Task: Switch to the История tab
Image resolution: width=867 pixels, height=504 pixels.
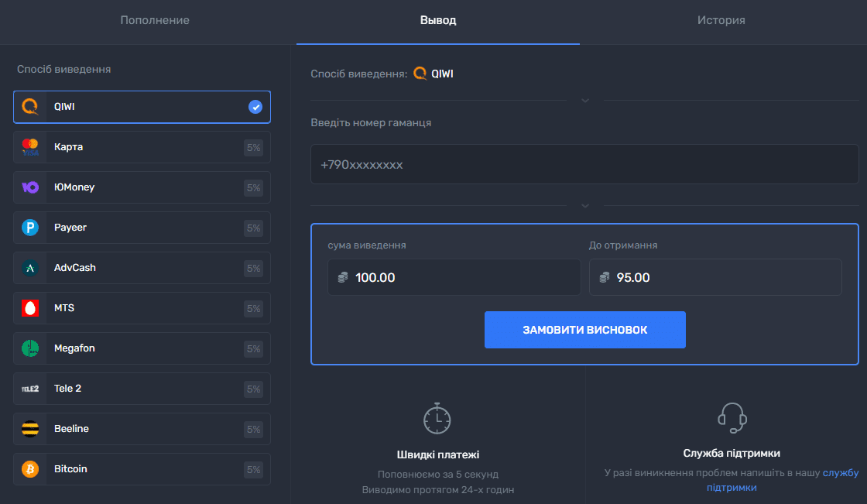Action: (x=721, y=20)
